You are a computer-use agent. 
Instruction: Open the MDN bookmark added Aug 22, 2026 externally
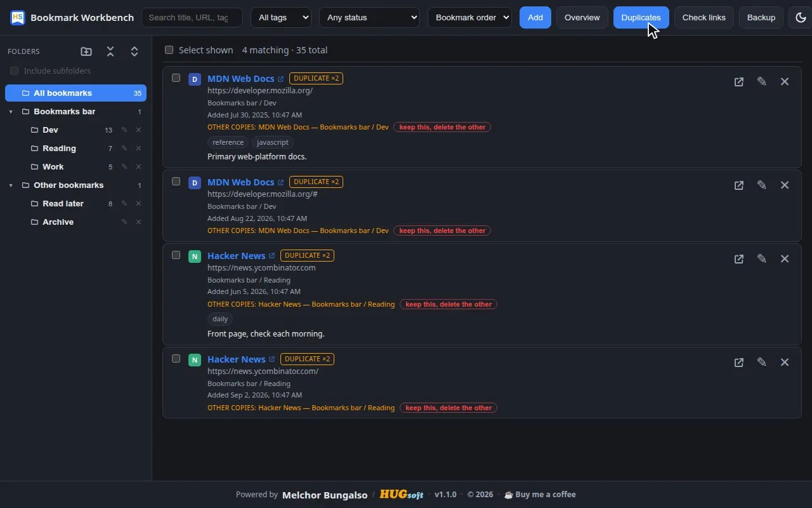coord(739,185)
